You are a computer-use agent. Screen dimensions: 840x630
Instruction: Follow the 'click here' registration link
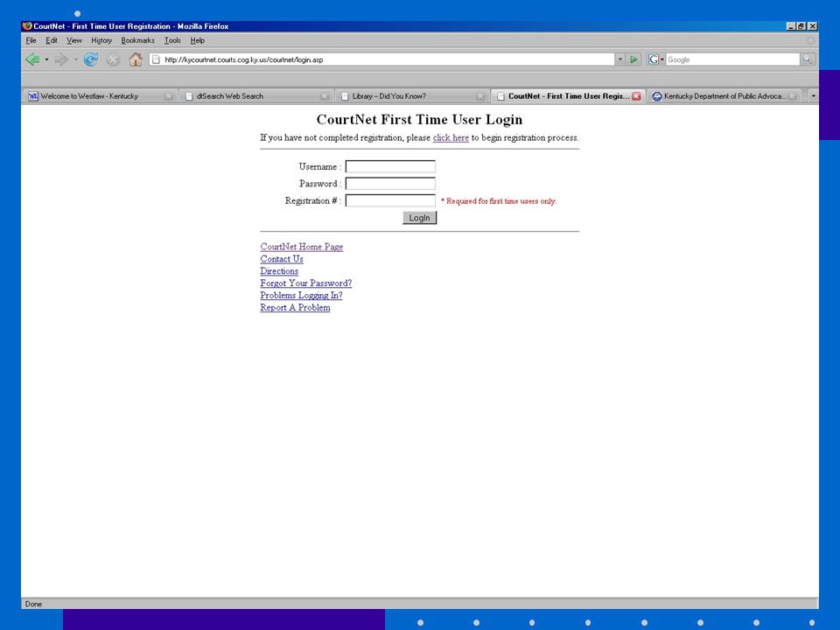[x=451, y=137]
